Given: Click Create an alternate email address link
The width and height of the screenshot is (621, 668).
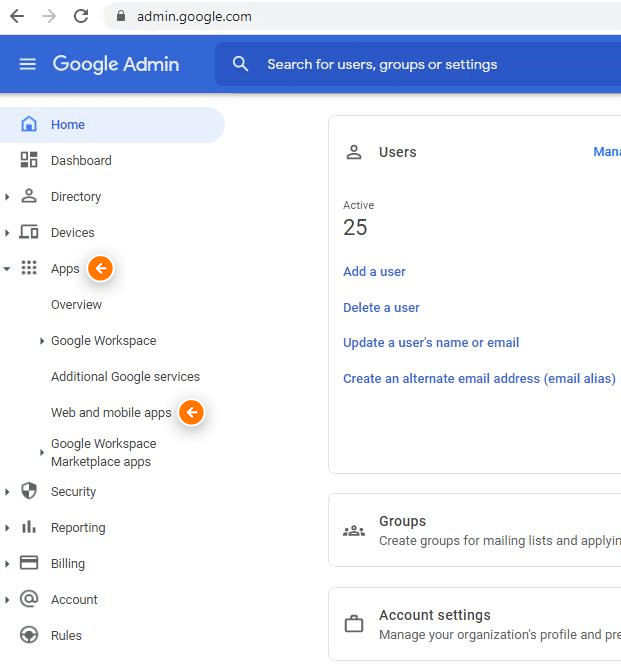Looking at the screenshot, I should click(480, 378).
